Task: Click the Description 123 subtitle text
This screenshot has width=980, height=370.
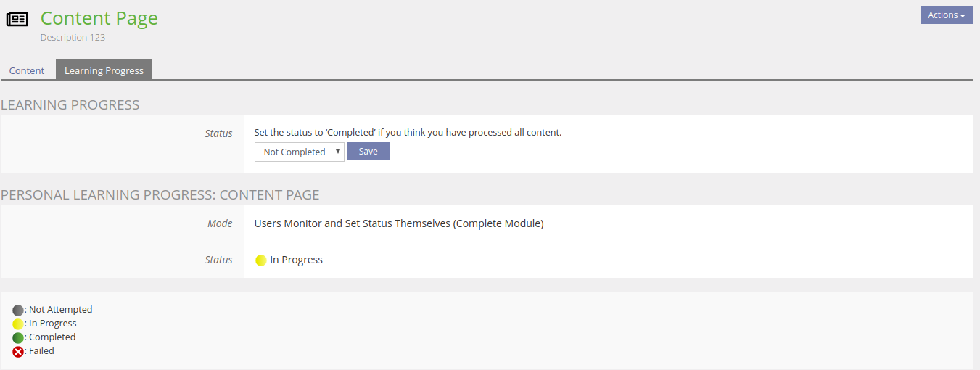Action: point(73,38)
